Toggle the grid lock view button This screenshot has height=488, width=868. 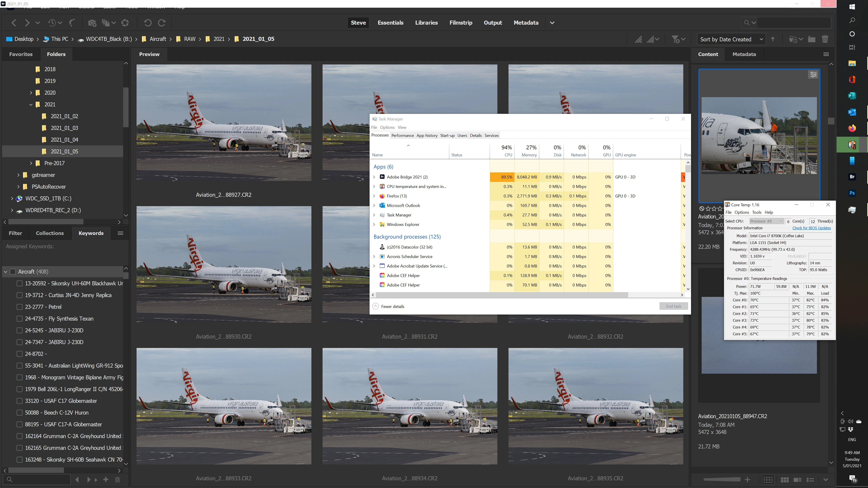(768, 480)
